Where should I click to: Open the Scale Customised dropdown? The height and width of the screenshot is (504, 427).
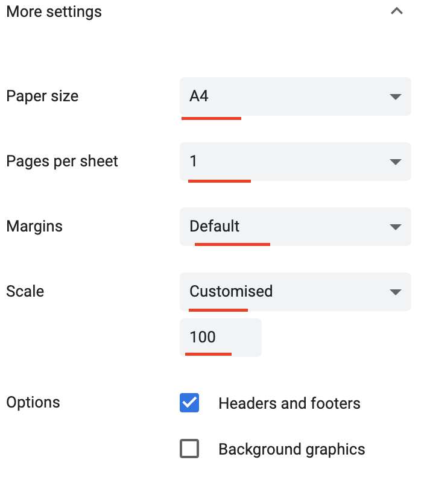295,292
